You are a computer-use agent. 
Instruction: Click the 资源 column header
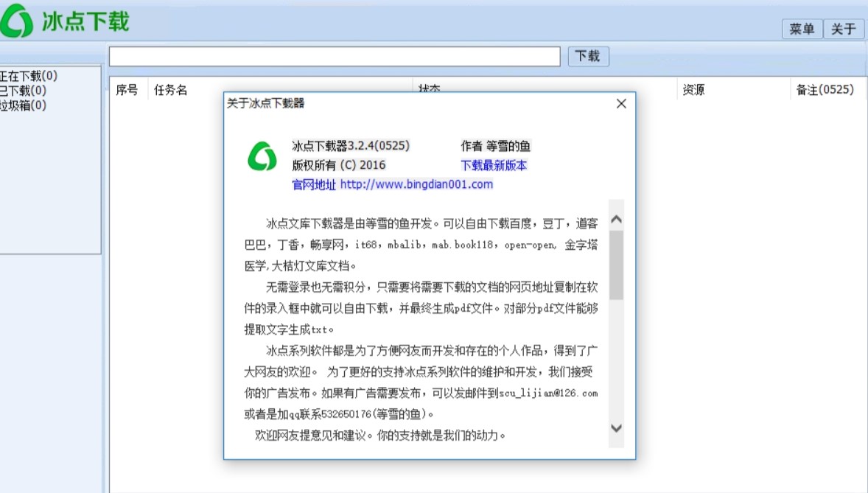coord(693,89)
